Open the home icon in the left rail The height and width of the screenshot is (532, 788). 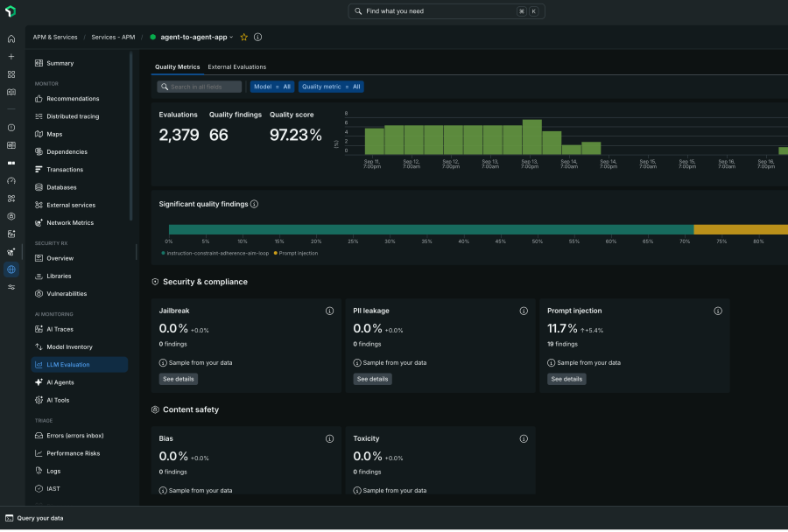tap(11, 38)
